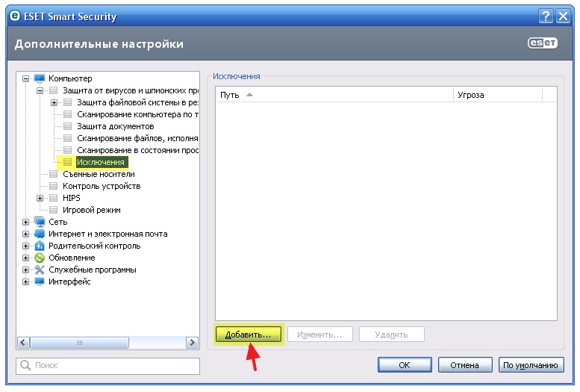Viewport: 580px width, 392px height.
Task: Select Сканирование в состоянии простоя item
Action: point(137,150)
